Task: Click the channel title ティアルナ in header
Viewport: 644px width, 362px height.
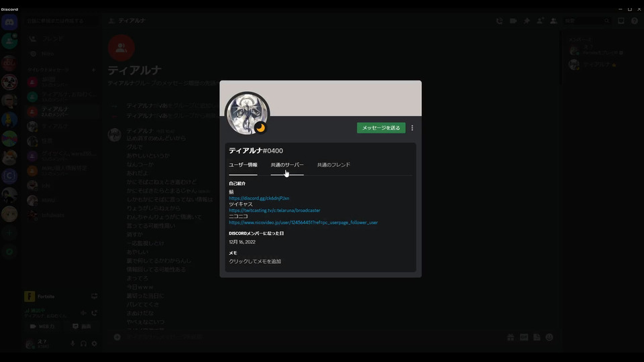Action: [132, 21]
